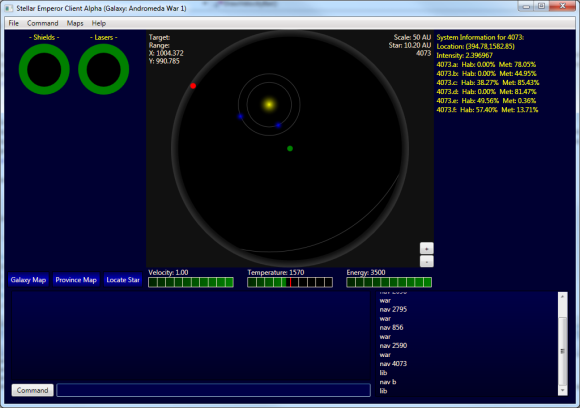Image resolution: width=580 pixels, height=408 pixels.
Task: Select the left blue planet on inner orbit
Action: [x=240, y=117]
